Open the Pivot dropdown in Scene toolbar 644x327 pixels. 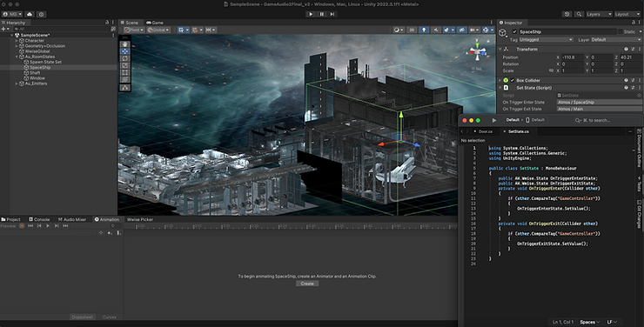point(134,30)
